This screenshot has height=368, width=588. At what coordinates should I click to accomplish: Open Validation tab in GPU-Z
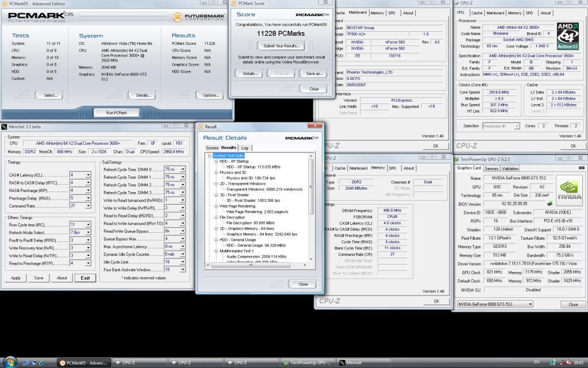pos(510,168)
